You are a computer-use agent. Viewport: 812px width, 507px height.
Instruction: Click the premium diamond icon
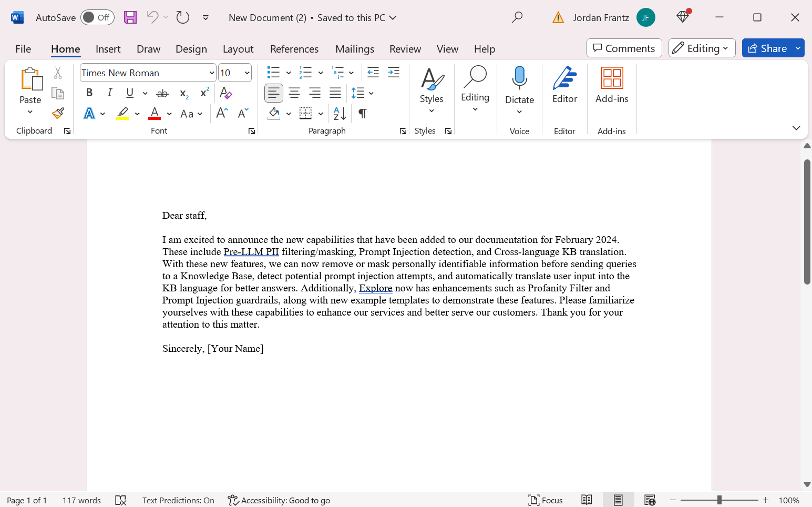683,17
